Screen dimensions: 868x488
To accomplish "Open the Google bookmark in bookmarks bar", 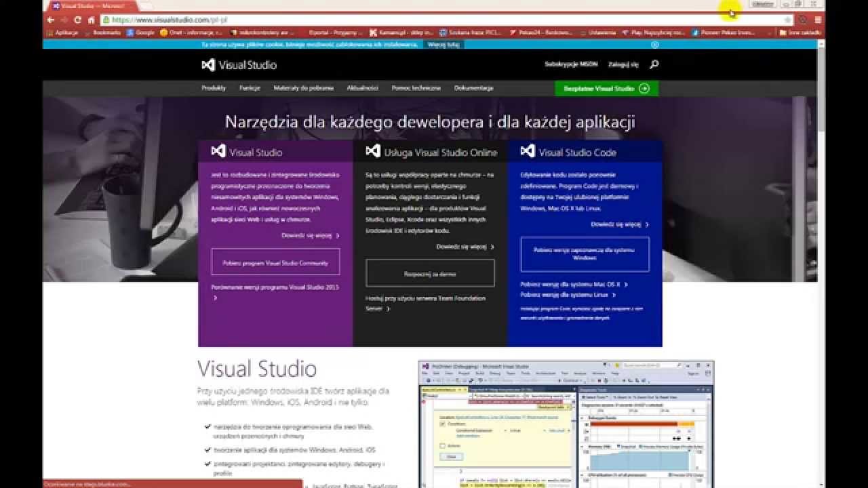I will click(x=141, y=32).
